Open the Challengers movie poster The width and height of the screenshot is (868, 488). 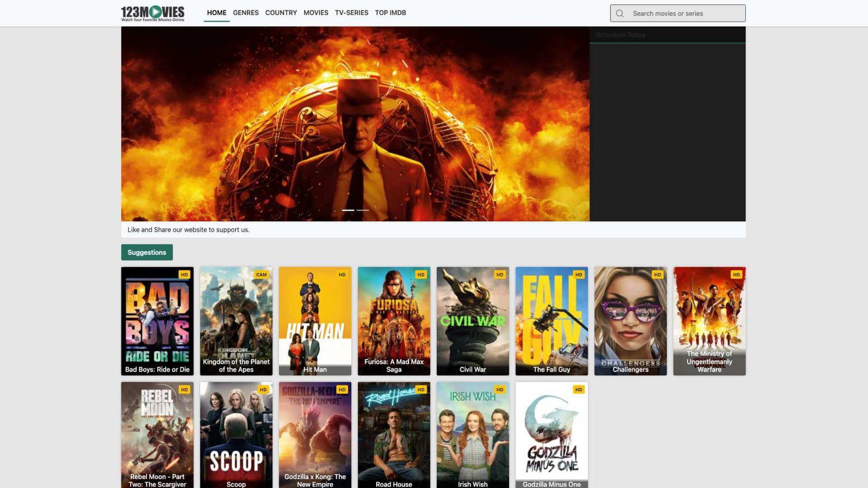(x=631, y=321)
